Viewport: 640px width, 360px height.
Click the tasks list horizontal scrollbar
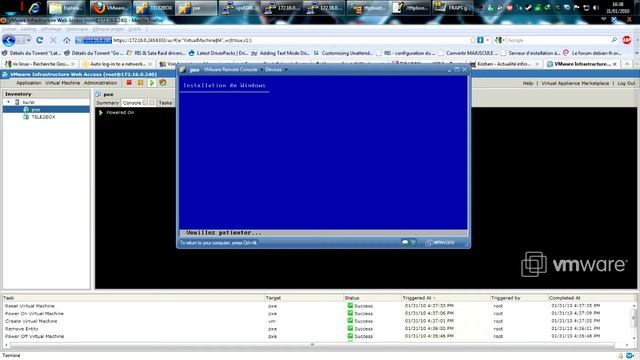click(312, 345)
